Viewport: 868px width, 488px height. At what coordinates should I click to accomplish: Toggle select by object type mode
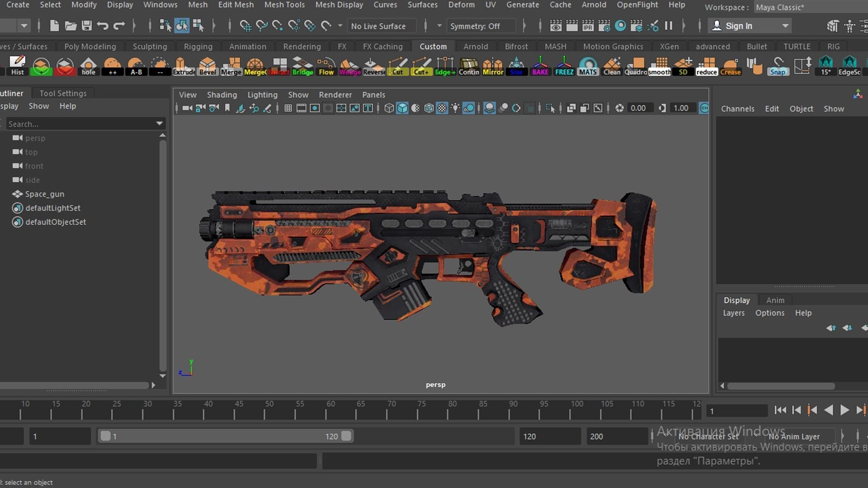click(x=182, y=26)
